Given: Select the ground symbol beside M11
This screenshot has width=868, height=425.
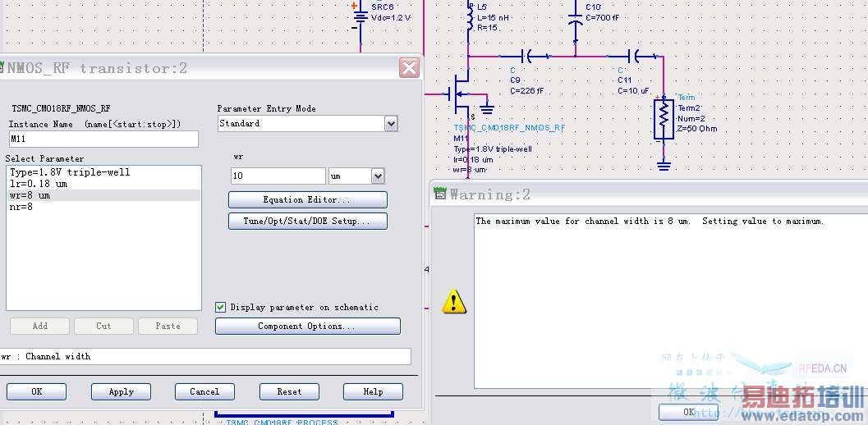Looking at the screenshot, I should (487, 110).
